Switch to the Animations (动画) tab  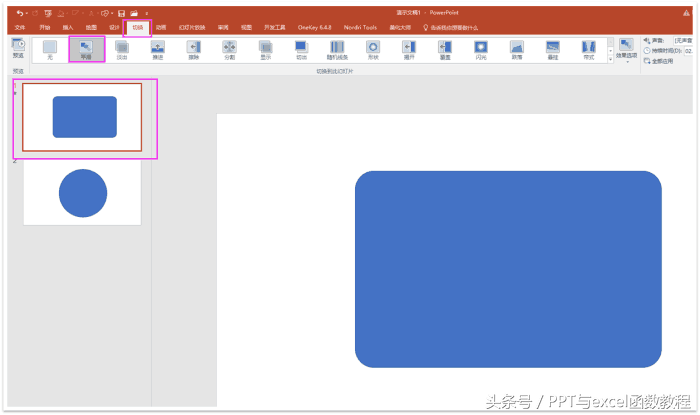(161, 28)
